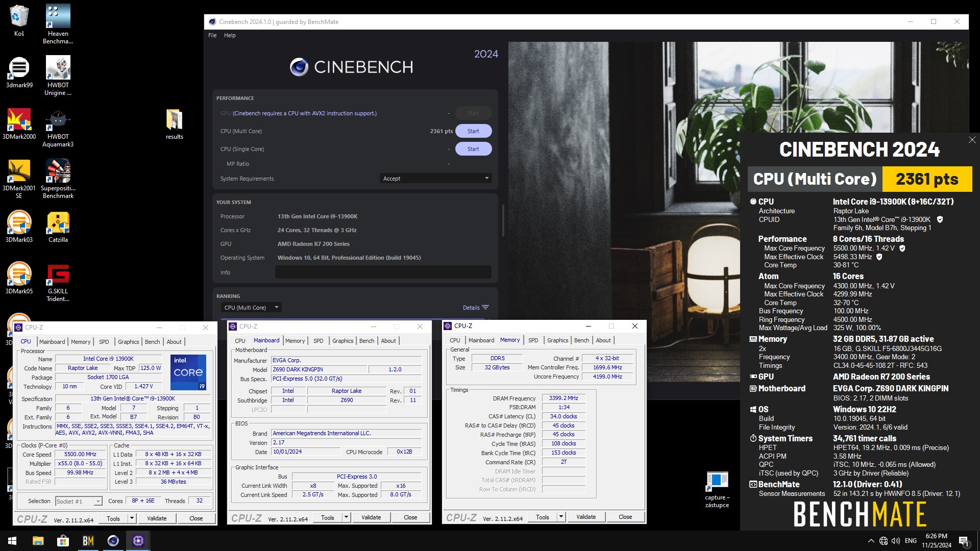The width and height of the screenshot is (980, 551).
Task: Switch to Cinebench in the taskbar
Action: 113,541
